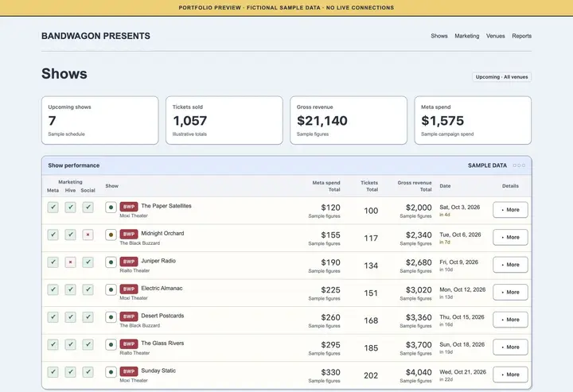573x392 pixels.
Task: Open Midnight Orchard show name
Action: coord(162,233)
